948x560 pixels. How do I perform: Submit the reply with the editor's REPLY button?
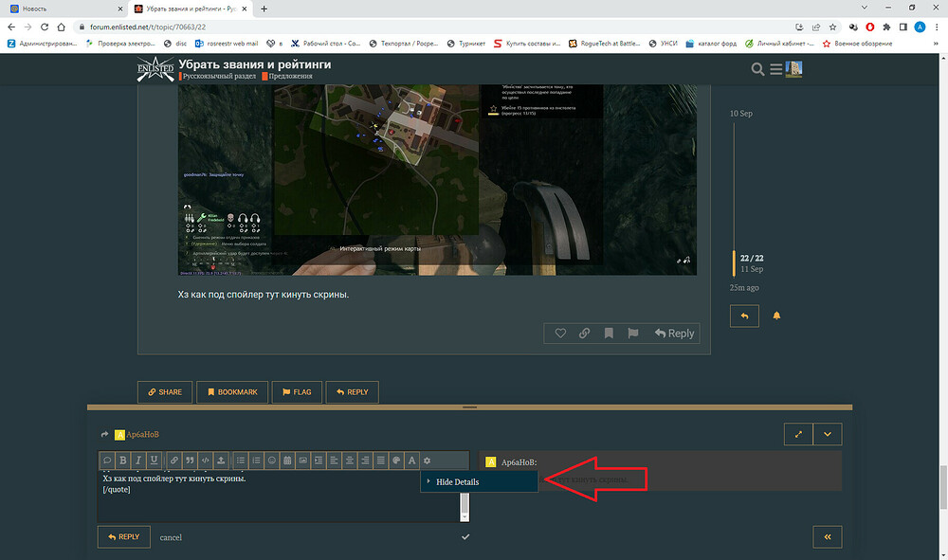[x=124, y=536]
